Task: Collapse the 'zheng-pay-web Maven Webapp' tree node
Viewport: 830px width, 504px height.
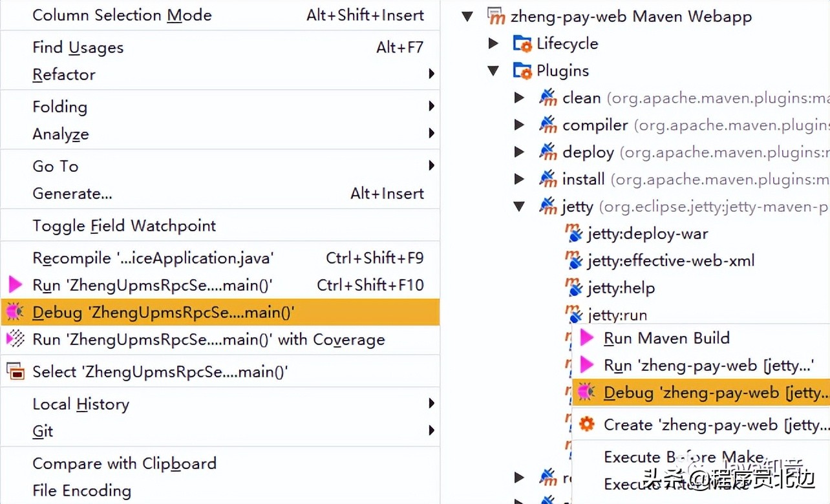Action: tap(467, 16)
